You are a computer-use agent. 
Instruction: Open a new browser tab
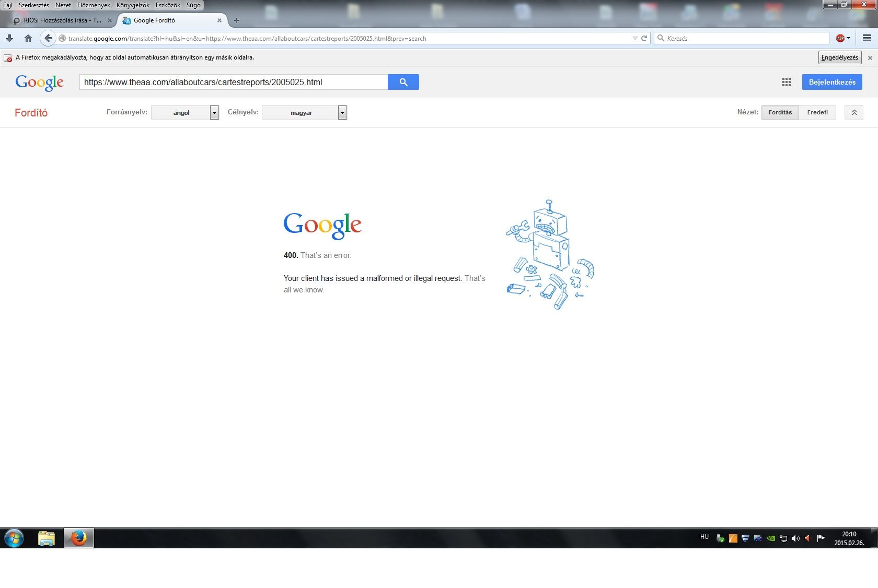tap(237, 20)
